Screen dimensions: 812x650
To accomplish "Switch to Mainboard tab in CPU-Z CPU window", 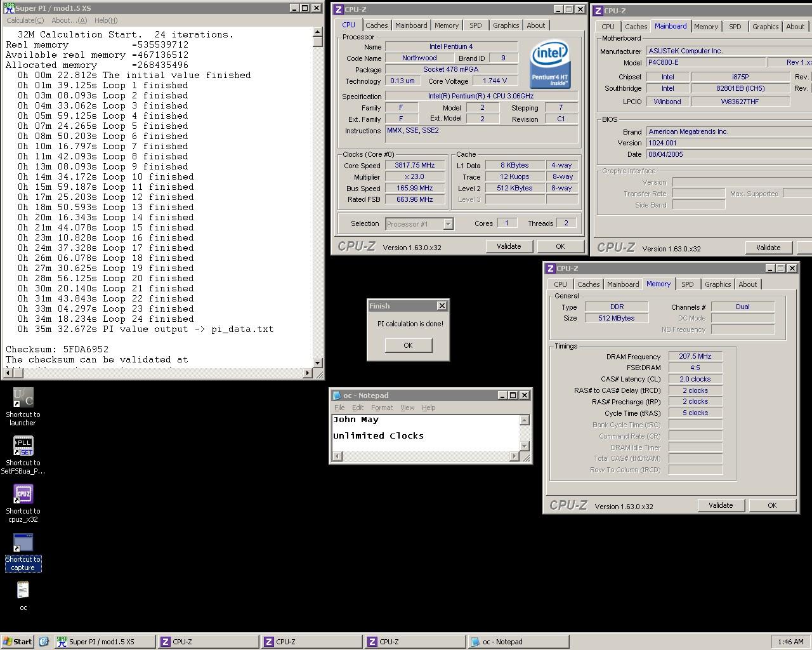I will pos(411,25).
